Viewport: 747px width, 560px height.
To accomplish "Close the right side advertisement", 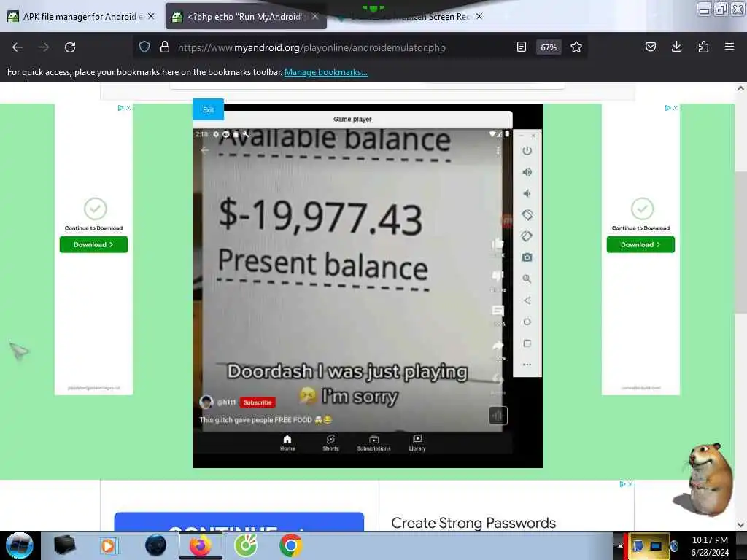I will 675,108.
